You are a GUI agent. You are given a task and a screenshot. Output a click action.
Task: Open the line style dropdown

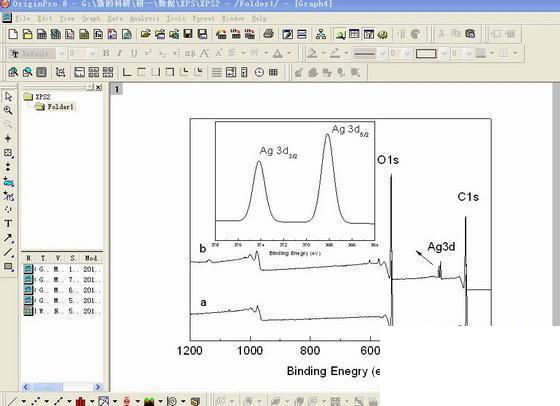(382, 54)
